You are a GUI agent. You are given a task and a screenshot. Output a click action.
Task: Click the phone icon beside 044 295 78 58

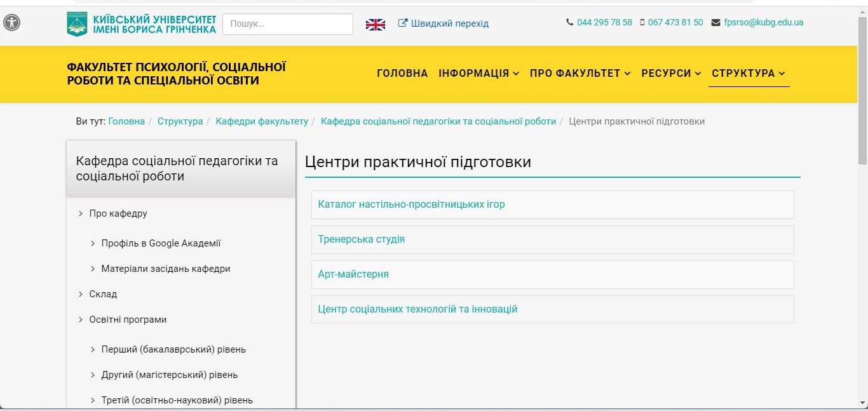click(569, 22)
